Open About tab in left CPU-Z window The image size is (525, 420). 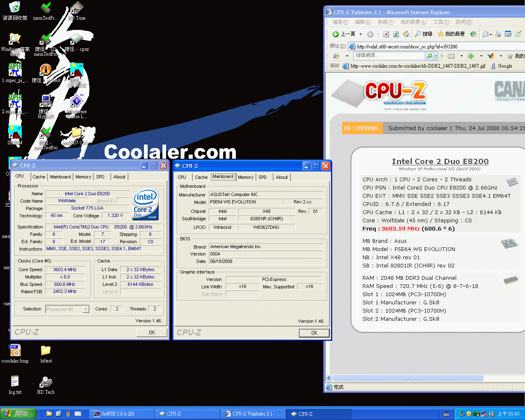119,177
